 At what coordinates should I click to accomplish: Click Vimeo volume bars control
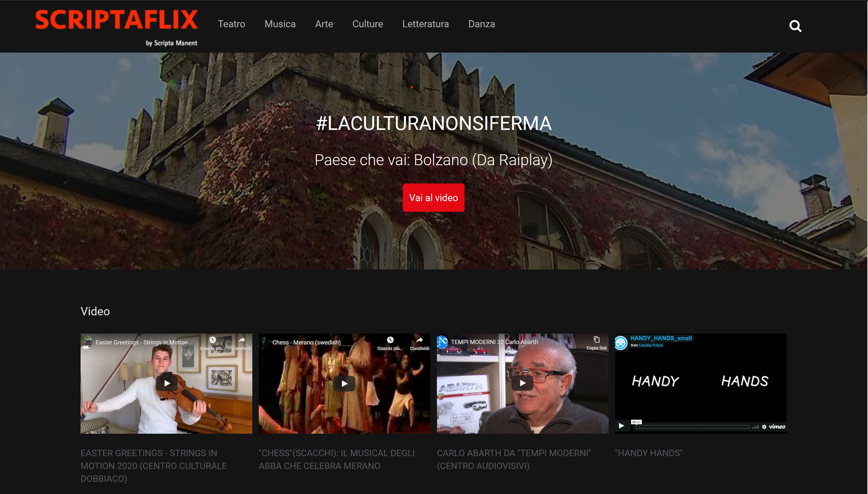pos(755,427)
